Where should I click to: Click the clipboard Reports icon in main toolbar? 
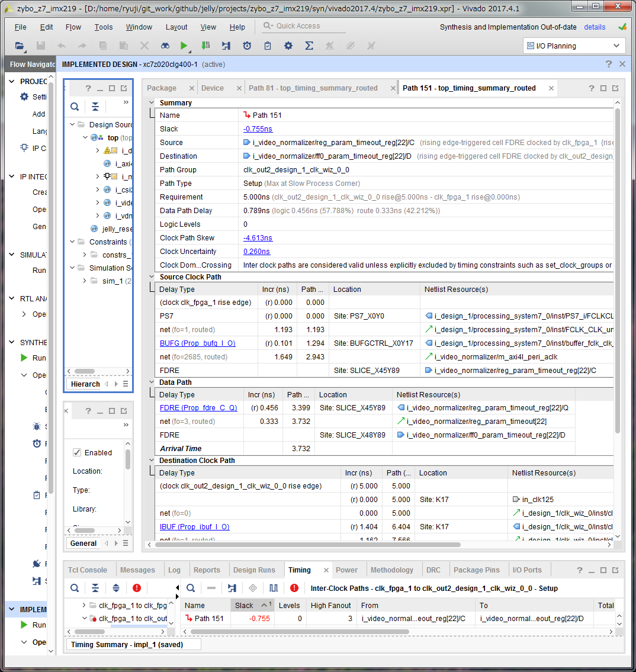coord(268,46)
